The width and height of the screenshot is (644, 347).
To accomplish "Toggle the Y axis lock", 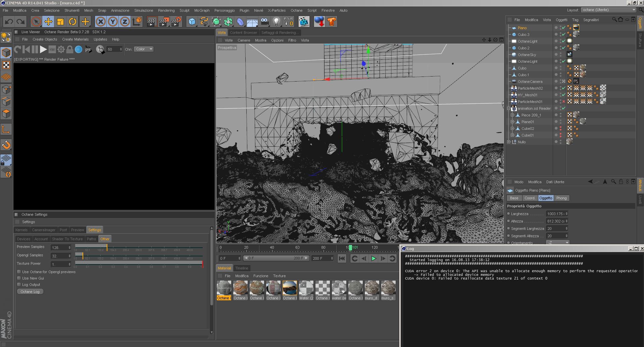I will point(113,22).
